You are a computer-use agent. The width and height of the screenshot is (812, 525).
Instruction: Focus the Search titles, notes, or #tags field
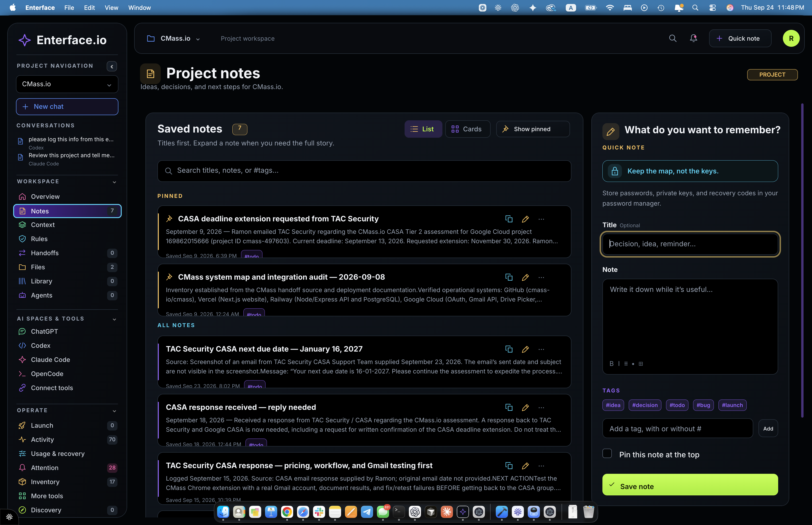point(364,171)
